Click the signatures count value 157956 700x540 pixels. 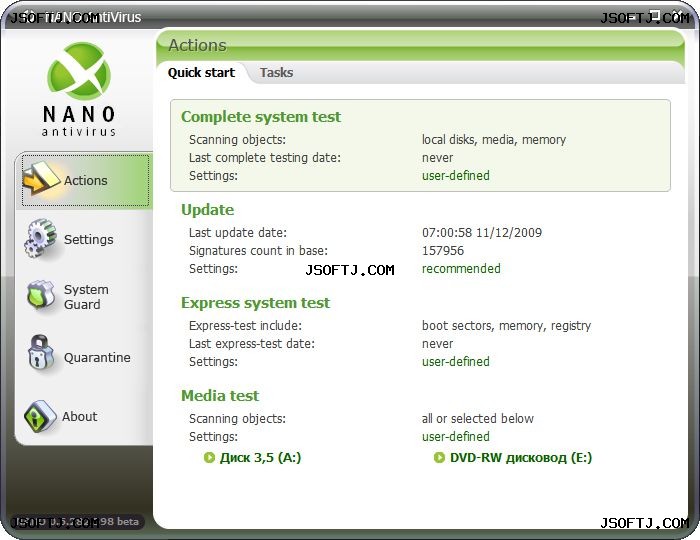coord(443,250)
